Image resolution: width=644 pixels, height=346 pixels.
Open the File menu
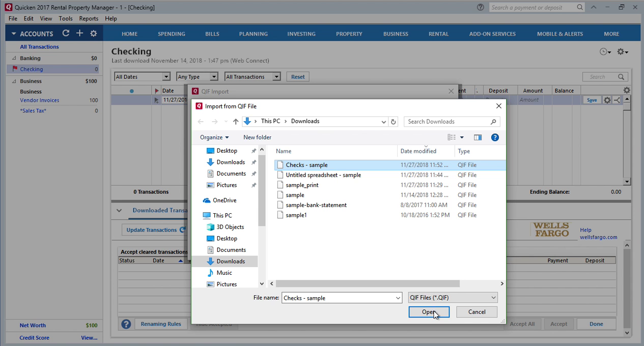13,18
